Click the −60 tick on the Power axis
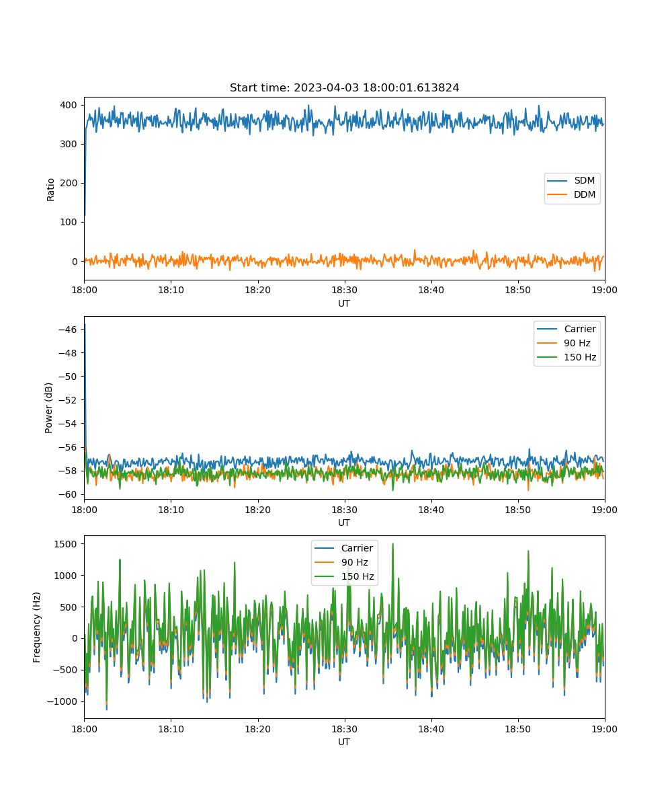 pyautogui.click(x=69, y=494)
